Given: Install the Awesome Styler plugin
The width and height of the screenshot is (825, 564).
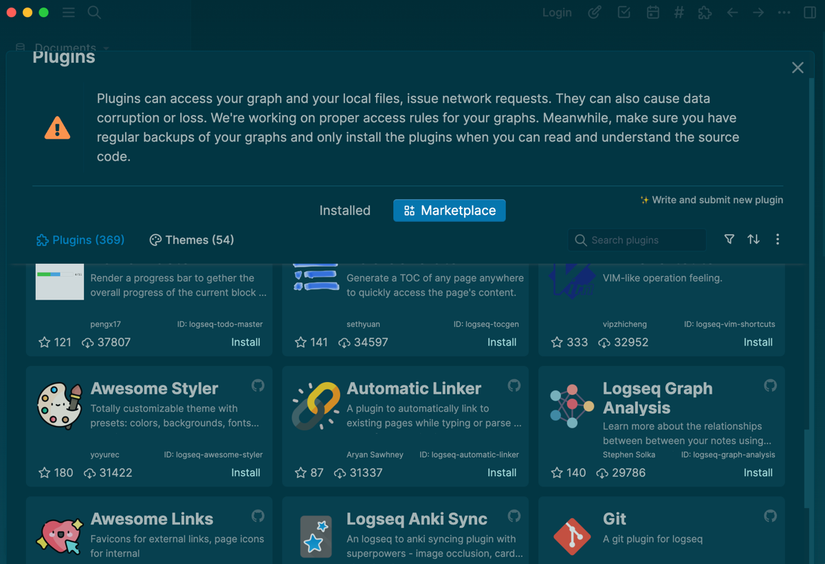Looking at the screenshot, I should click(x=246, y=473).
